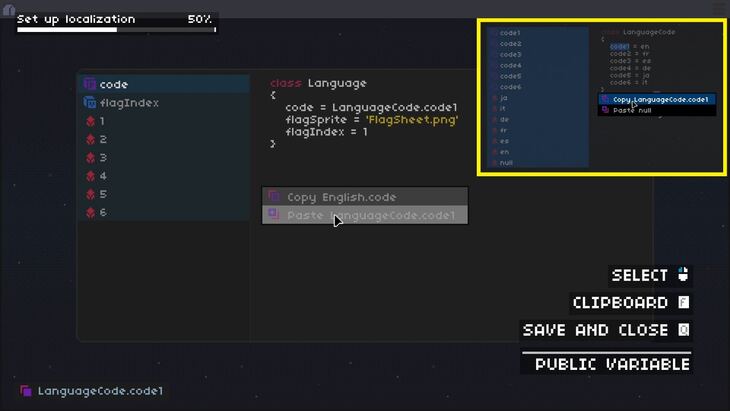Image resolution: width=730 pixels, height=411 pixels.
Task: Click the yellow-bordered tutorial preview thumbnail
Action: click(x=600, y=99)
